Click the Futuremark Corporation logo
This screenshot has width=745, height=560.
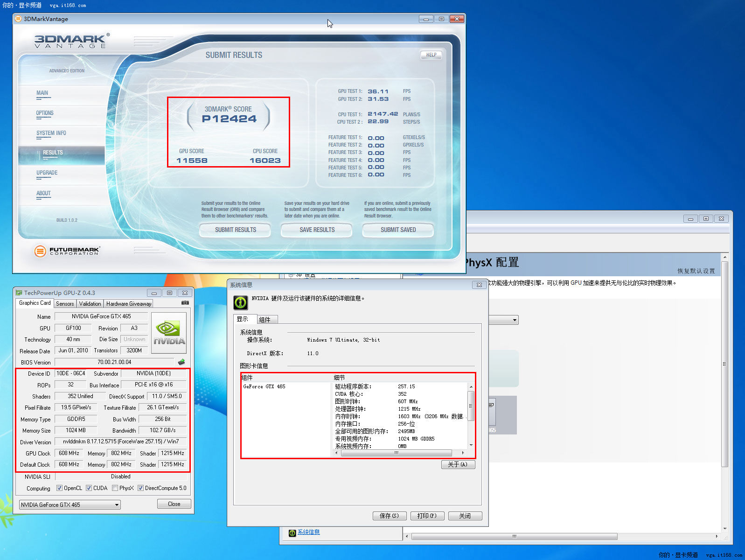click(67, 251)
